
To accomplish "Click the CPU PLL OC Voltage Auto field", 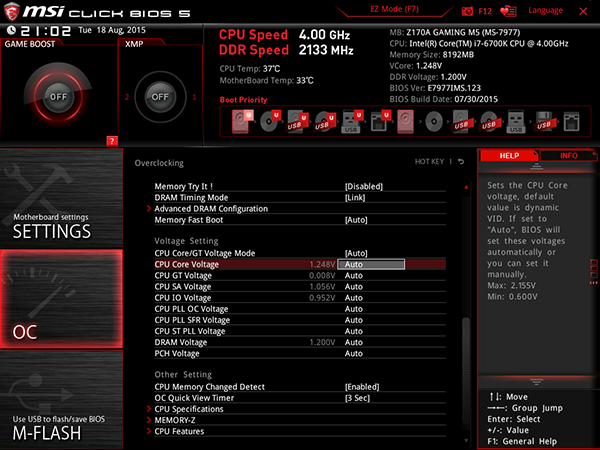I will click(354, 308).
